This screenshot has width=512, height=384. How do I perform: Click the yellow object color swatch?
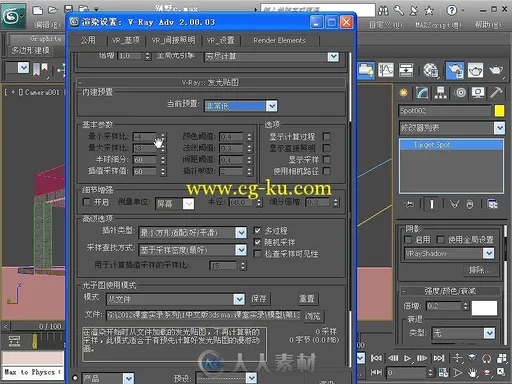[499, 111]
